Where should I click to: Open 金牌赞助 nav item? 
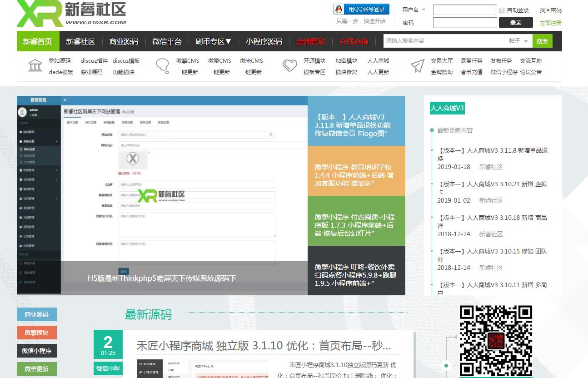pyautogui.click(x=311, y=41)
